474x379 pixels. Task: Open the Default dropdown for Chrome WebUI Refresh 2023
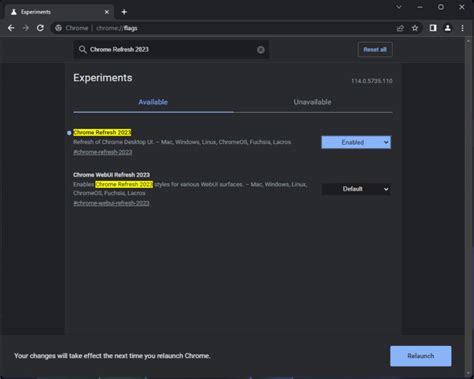356,189
